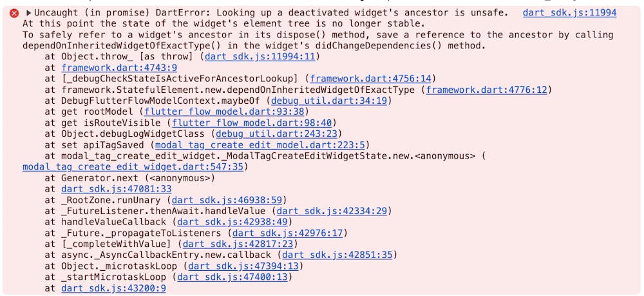The width and height of the screenshot is (644, 296).
Task: Open dart_sdk.js:42976:17 link
Action: coord(287,233)
